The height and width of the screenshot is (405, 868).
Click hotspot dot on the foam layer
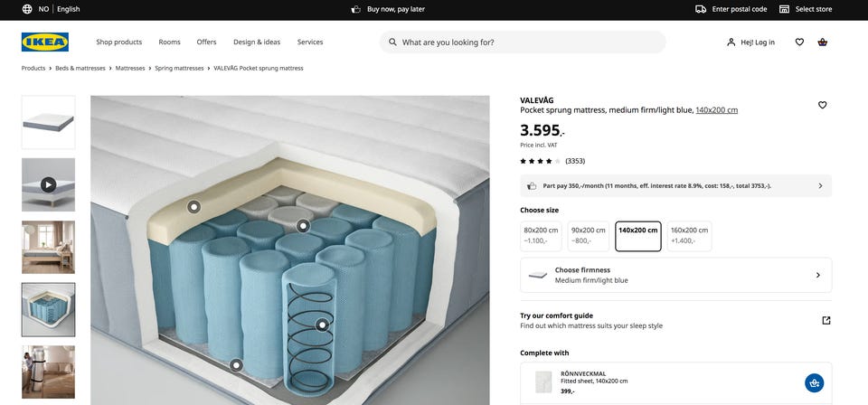point(193,207)
